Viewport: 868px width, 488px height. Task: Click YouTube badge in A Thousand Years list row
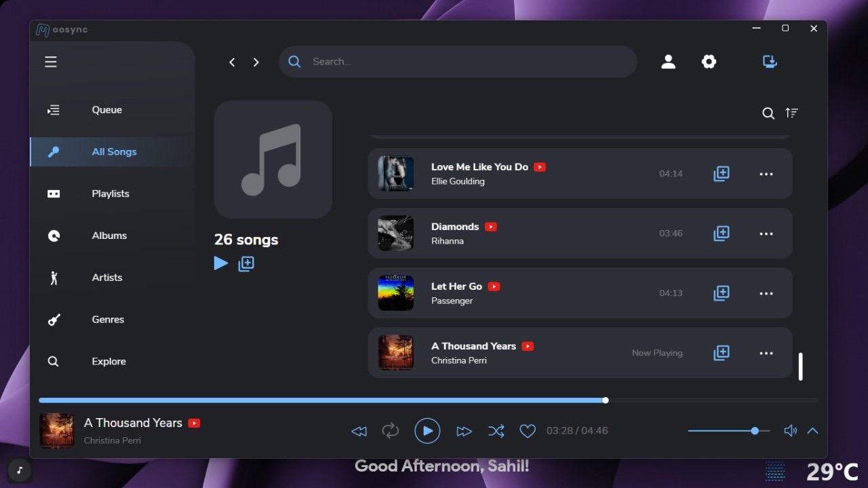pyautogui.click(x=528, y=346)
